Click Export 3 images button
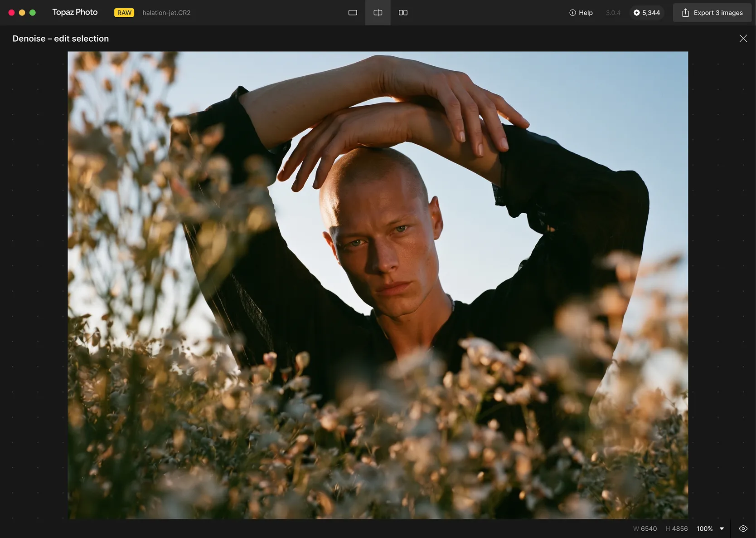Image resolution: width=756 pixels, height=538 pixels. [x=712, y=13]
